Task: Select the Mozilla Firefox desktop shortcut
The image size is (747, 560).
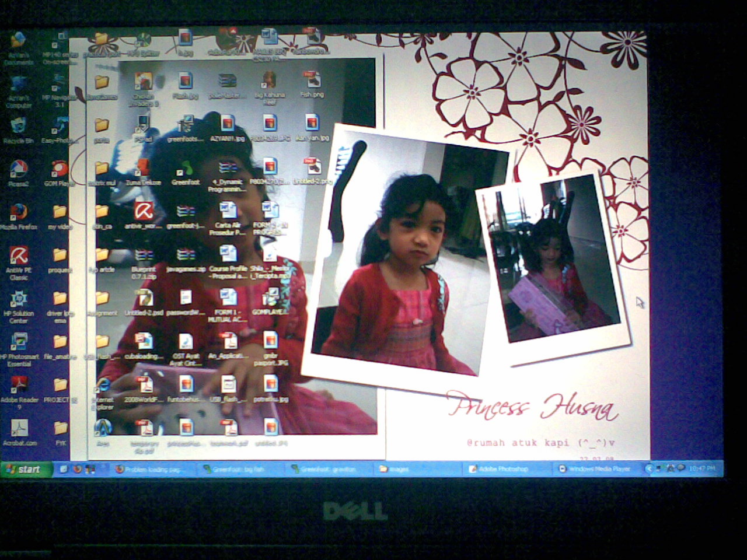Action: pos(18,216)
